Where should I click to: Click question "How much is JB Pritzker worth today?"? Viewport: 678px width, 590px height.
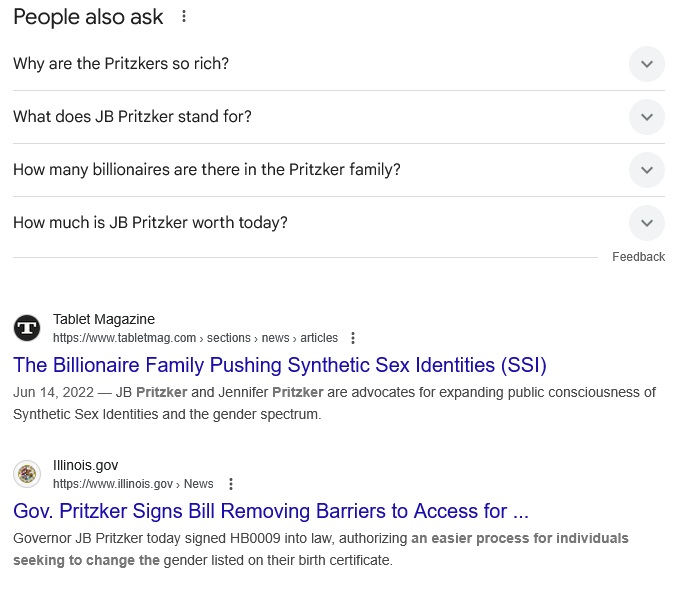(x=150, y=222)
